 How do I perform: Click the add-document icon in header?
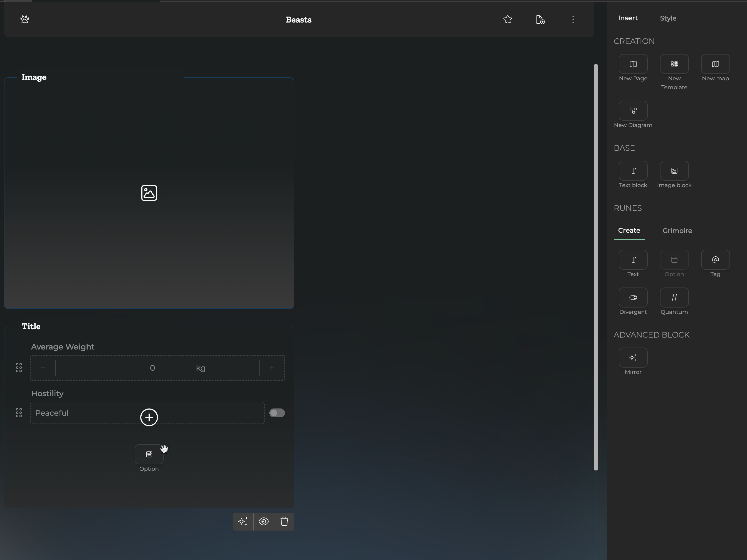tap(540, 19)
